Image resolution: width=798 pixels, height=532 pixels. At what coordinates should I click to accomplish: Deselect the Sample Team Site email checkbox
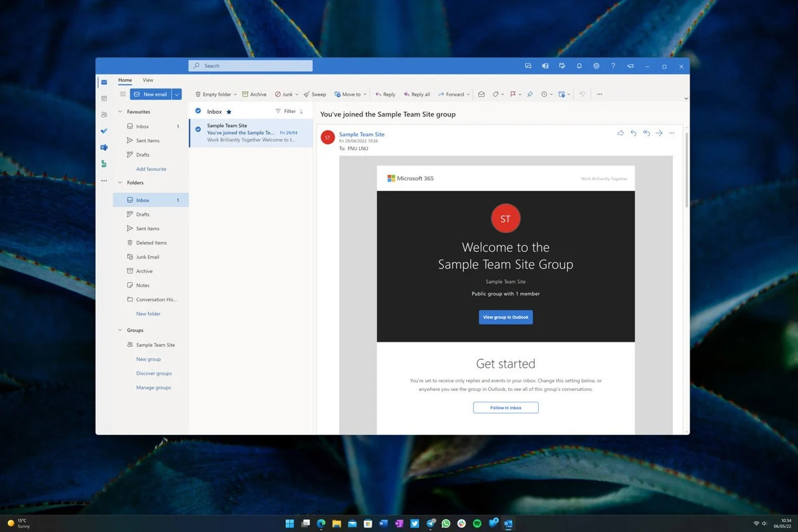pos(198,129)
